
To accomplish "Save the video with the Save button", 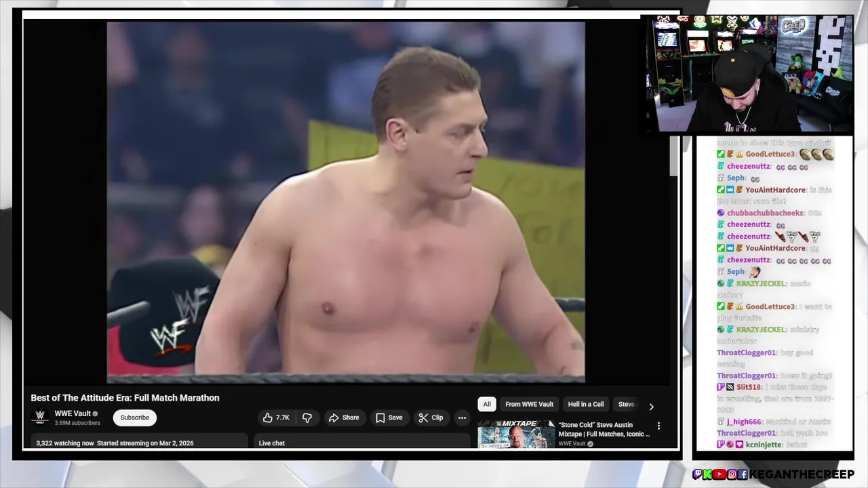I will click(x=389, y=418).
